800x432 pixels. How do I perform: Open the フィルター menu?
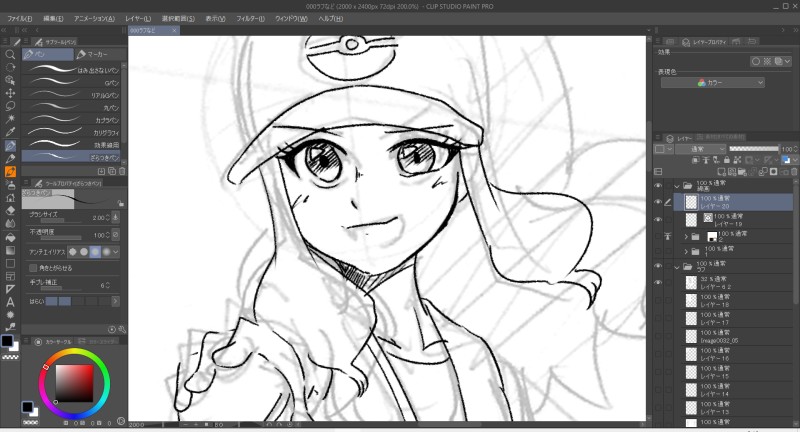pos(250,18)
